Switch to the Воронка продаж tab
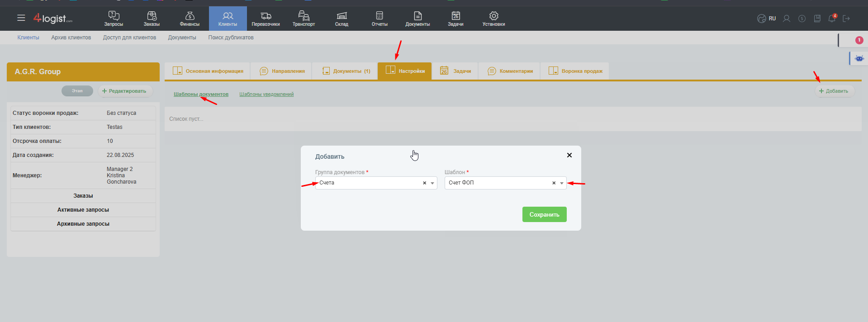868x322 pixels. point(575,71)
